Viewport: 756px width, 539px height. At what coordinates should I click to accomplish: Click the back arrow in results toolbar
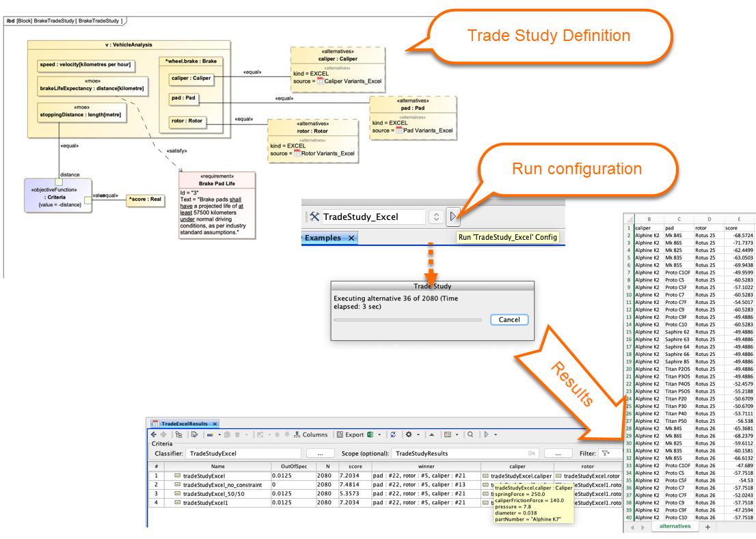point(154,434)
